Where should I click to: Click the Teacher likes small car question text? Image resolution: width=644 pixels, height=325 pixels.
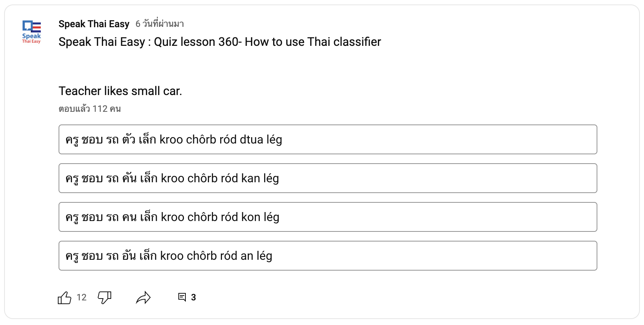coord(120,91)
